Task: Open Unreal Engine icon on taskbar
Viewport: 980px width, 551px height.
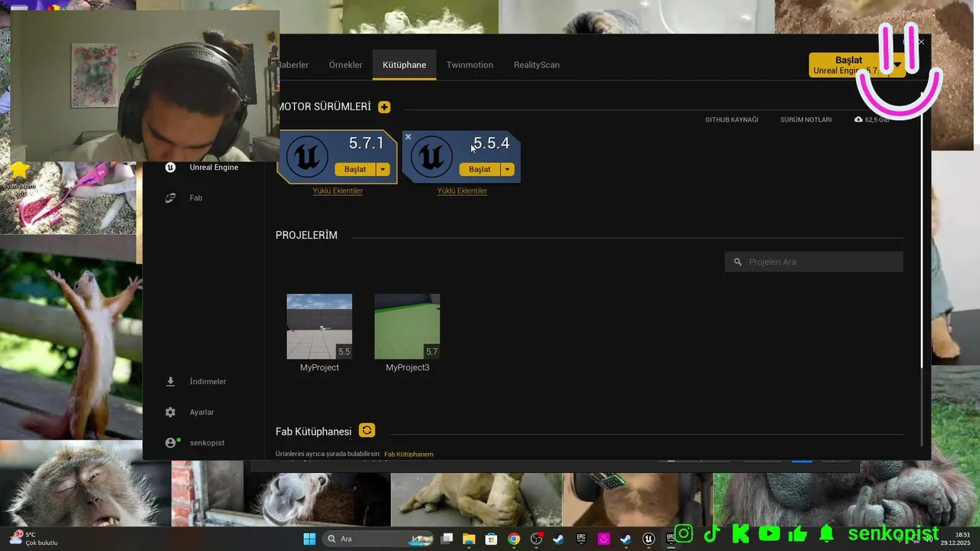Action: tap(648, 539)
